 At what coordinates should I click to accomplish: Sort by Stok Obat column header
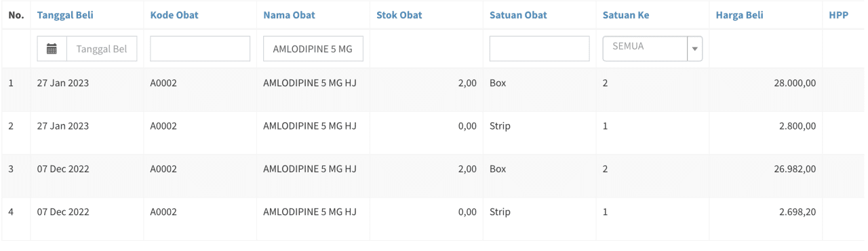point(399,15)
